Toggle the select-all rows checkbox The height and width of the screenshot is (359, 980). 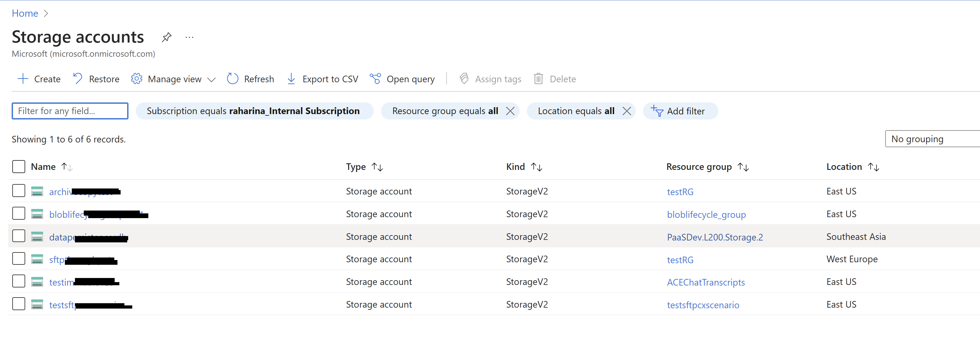point(19,167)
